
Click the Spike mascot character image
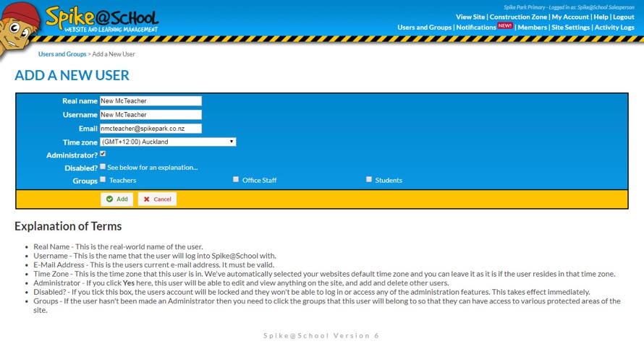tap(20, 28)
